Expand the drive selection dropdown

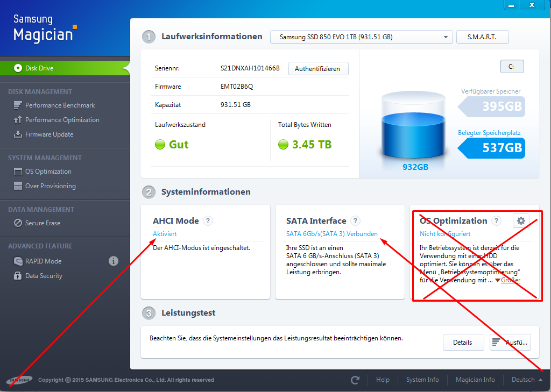point(362,37)
